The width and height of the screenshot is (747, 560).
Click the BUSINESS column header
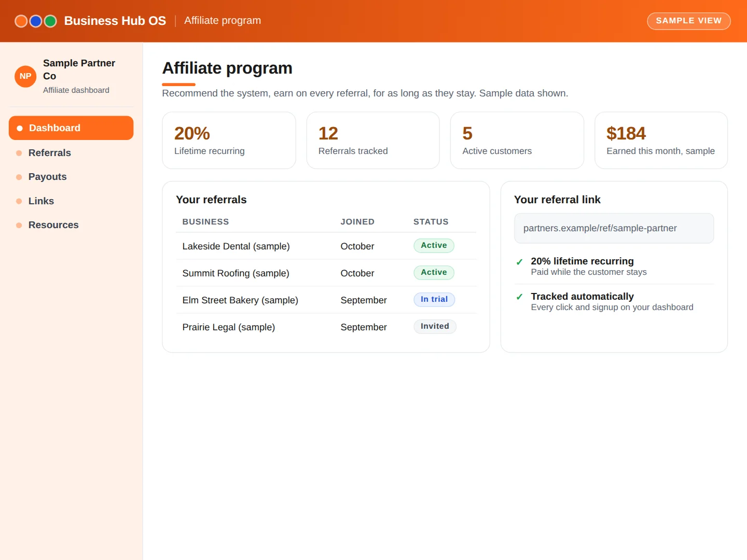click(205, 222)
